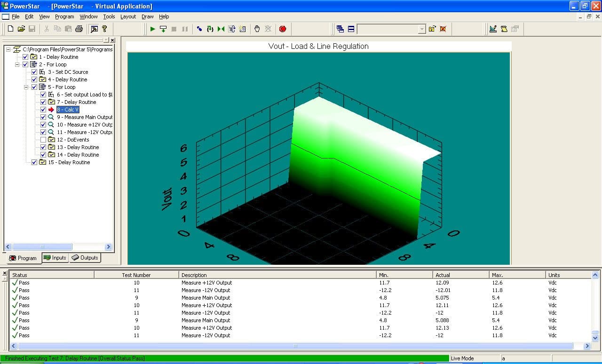
Task: Click the blue pin breakpoint icon
Action: tap(199, 29)
